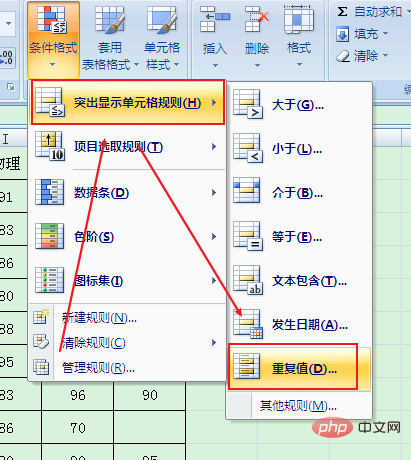Select 文本包含(T)... rule
The height and width of the screenshot is (460, 411).
pos(299,280)
